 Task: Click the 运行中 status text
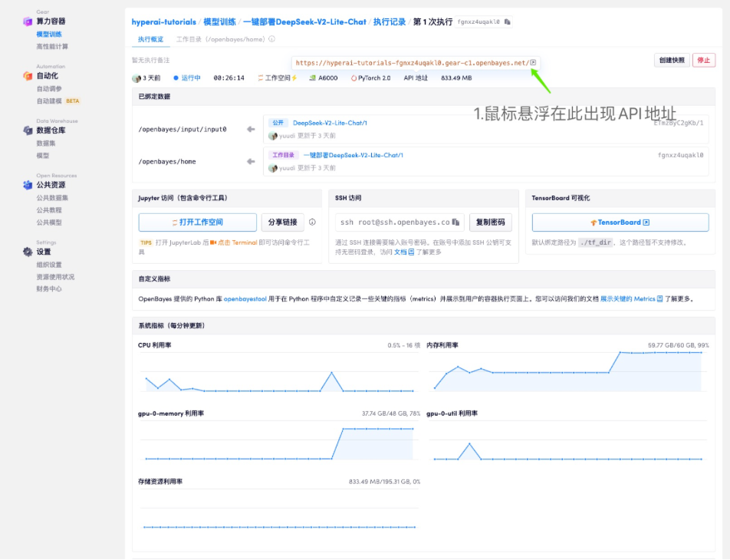191,77
